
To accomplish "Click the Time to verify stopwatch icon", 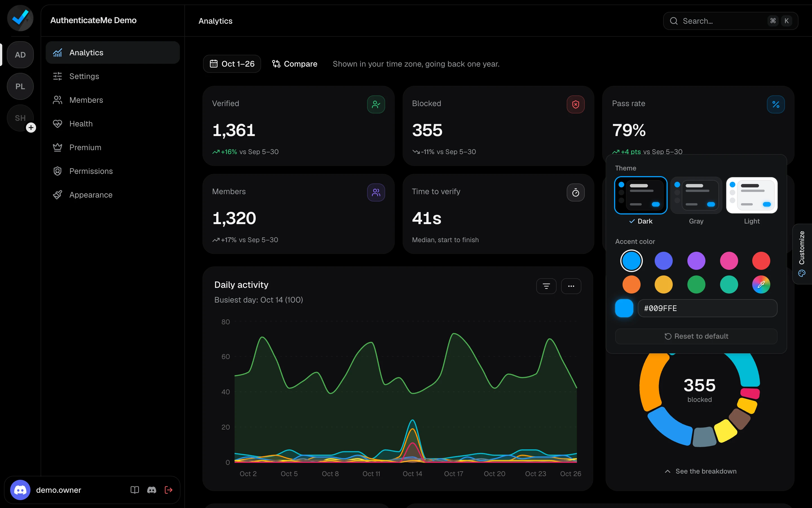I will pyautogui.click(x=575, y=192).
